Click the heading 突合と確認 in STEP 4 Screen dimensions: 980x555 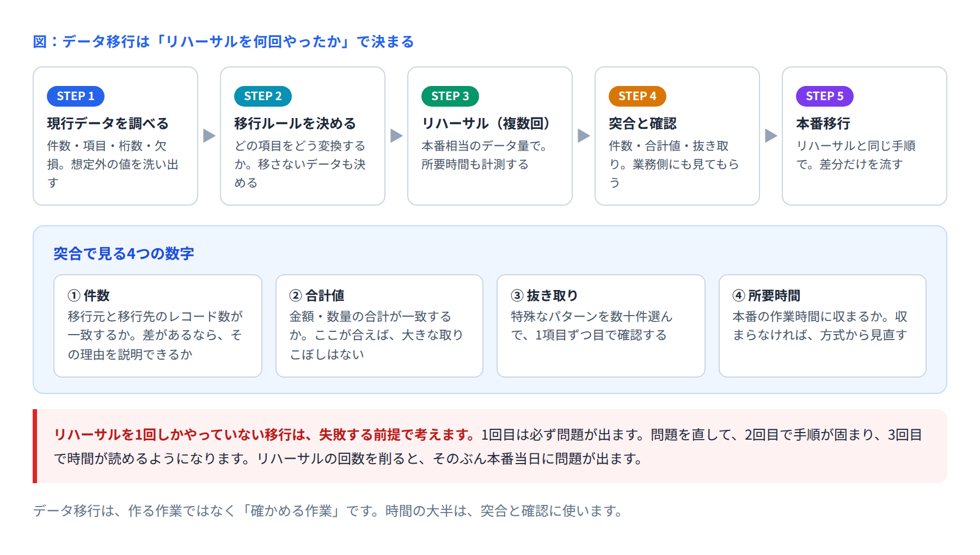tap(643, 124)
